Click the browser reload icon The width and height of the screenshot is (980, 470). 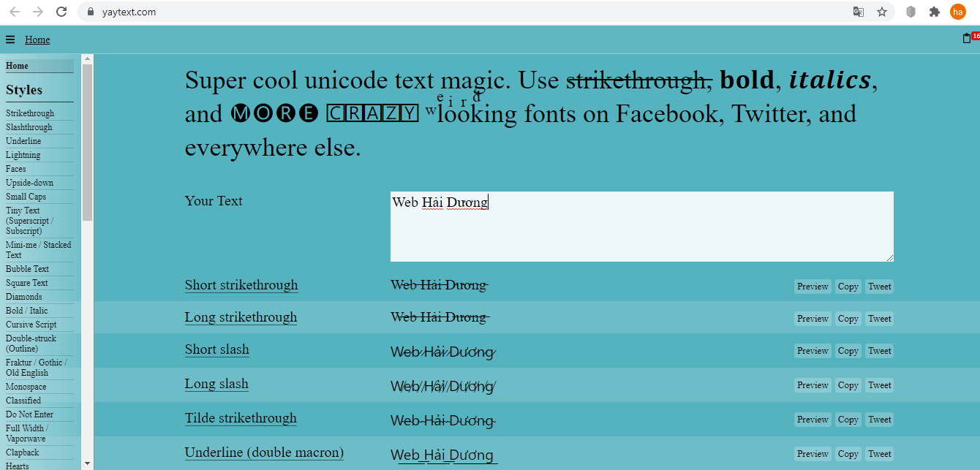coord(61,12)
